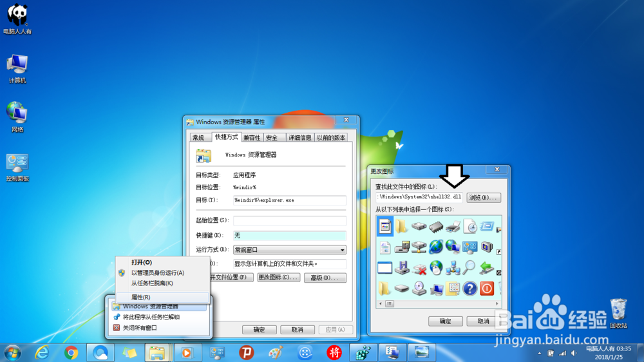This screenshot has height=362, width=644.
Task: Select the folder with grid icon in bottom row
Action: coord(453,289)
